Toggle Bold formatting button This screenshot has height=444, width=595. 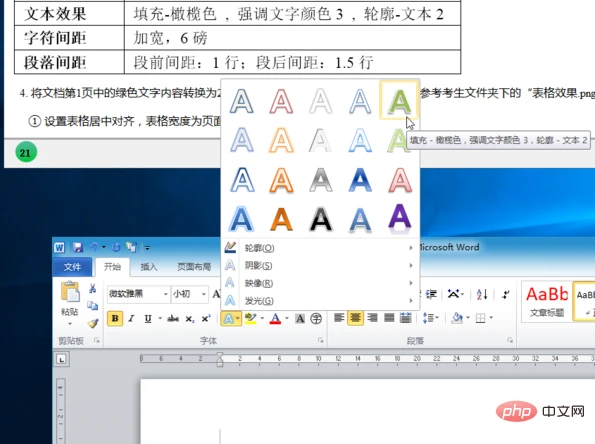[115, 318]
